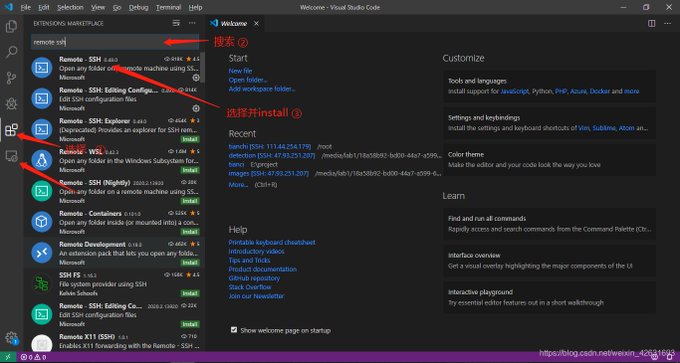Install Remote Development extension pack
This screenshot has width=680, height=363.
(190, 262)
